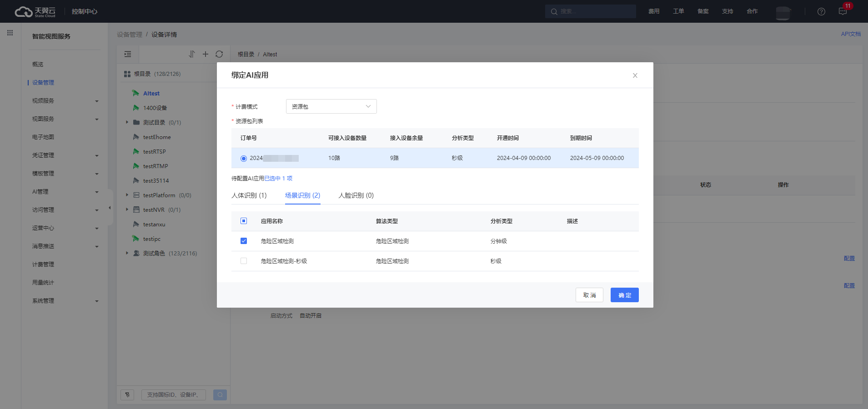Collapse the sidebar with arrow handle
This screenshot has height=409, width=868.
110,208
